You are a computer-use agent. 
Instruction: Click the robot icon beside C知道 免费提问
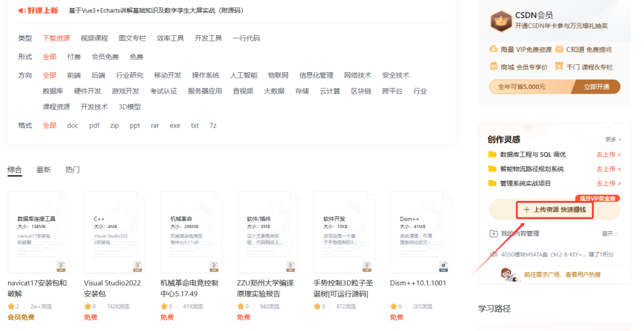tap(559, 49)
